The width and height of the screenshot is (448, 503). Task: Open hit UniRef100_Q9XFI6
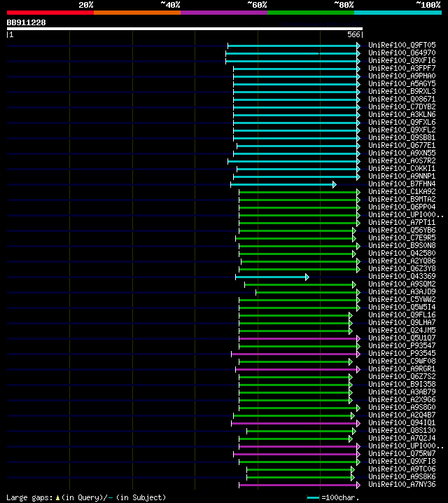point(402,61)
